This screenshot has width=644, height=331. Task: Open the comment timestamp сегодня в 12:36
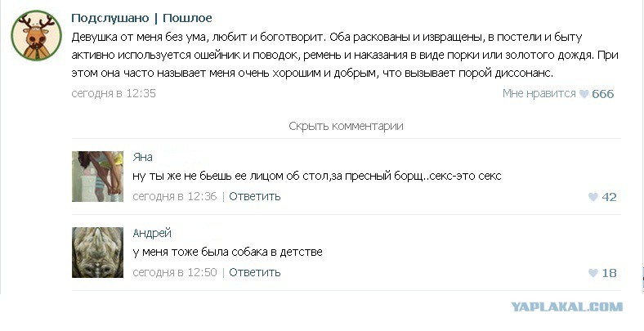click(x=175, y=196)
